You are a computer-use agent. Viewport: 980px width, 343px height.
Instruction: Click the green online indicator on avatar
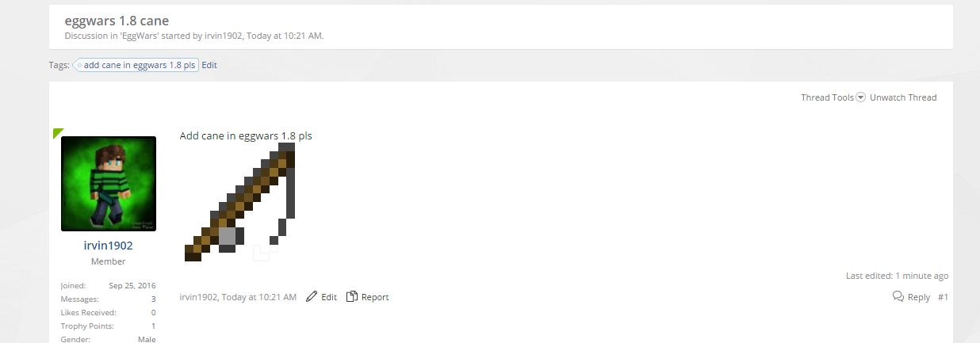tap(58, 133)
